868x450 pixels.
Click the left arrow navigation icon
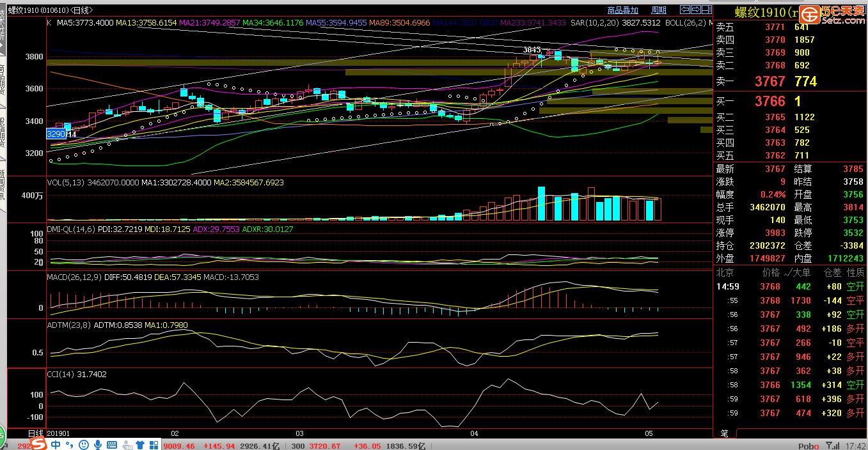click(x=685, y=10)
